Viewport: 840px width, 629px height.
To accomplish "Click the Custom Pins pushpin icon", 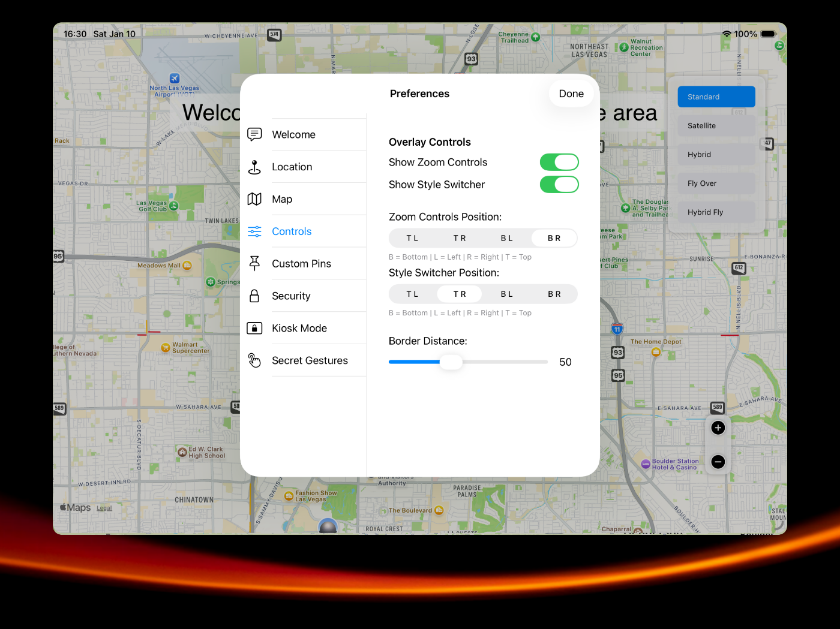I will [254, 263].
